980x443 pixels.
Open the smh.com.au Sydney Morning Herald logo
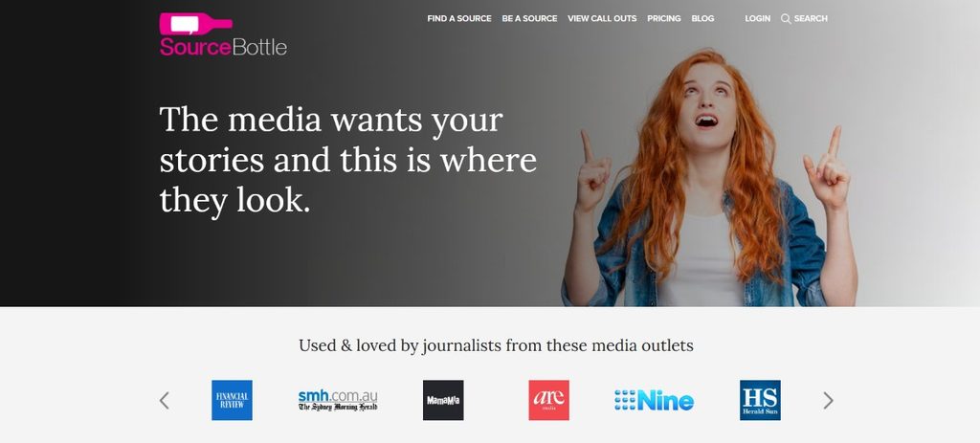click(338, 400)
